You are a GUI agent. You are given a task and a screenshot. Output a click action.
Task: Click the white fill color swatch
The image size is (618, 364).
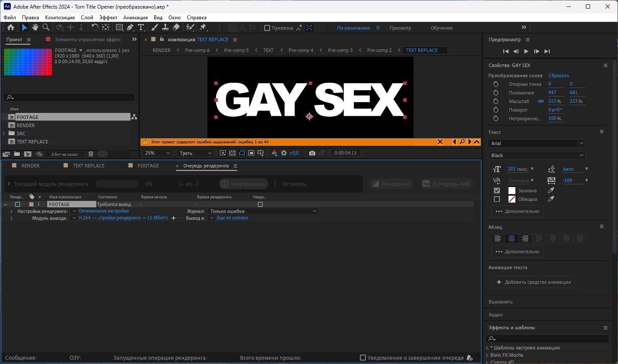(x=512, y=191)
